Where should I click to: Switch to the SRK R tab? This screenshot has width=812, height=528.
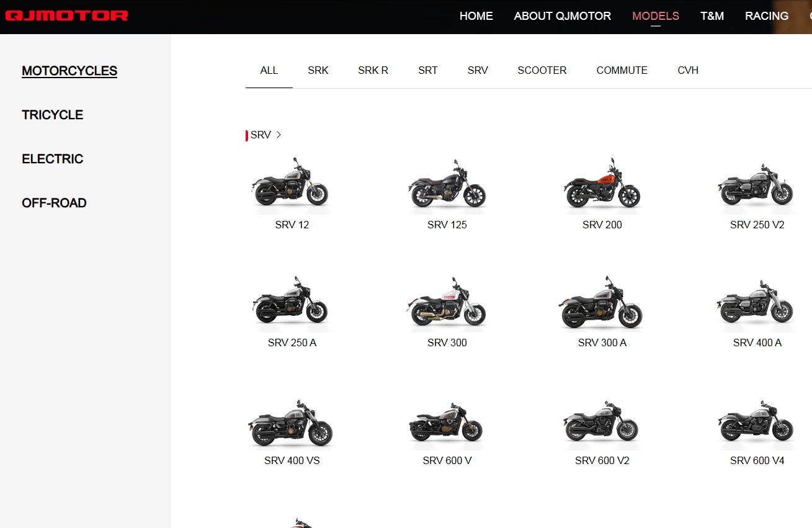point(373,70)
